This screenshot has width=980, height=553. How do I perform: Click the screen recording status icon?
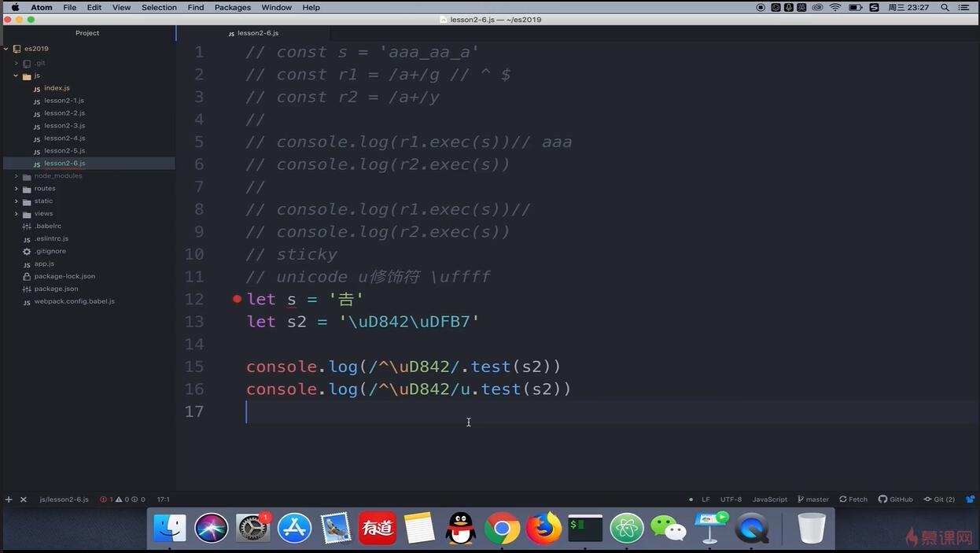[761, 7]
